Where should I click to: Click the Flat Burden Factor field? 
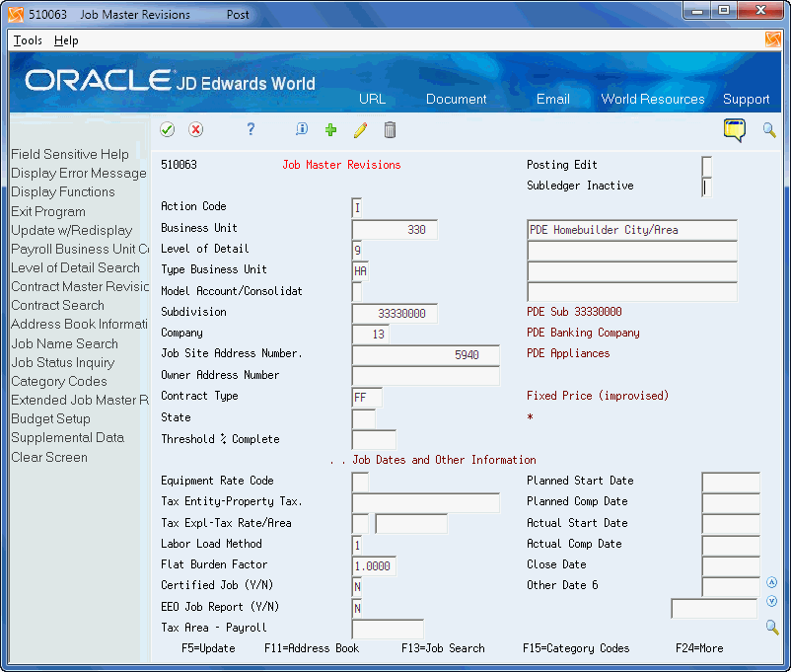[x=374, y=566]
